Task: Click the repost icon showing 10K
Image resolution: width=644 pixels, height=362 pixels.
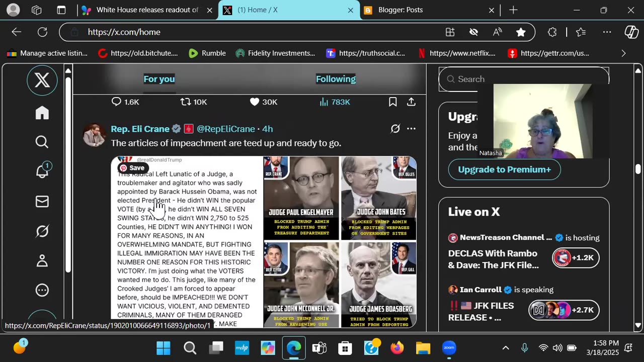Action: (194, 102)
